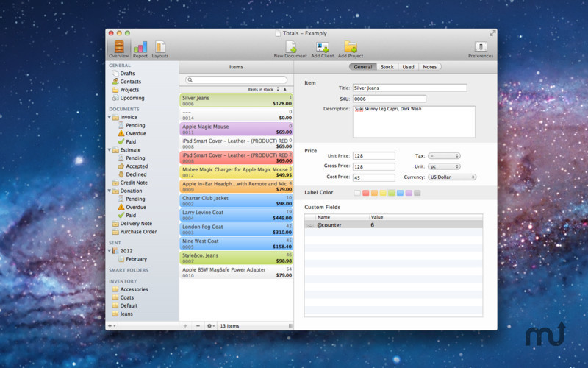Select Declined under Estimate
The height and width of the screenshot is (368, 588).
[132, 174]
